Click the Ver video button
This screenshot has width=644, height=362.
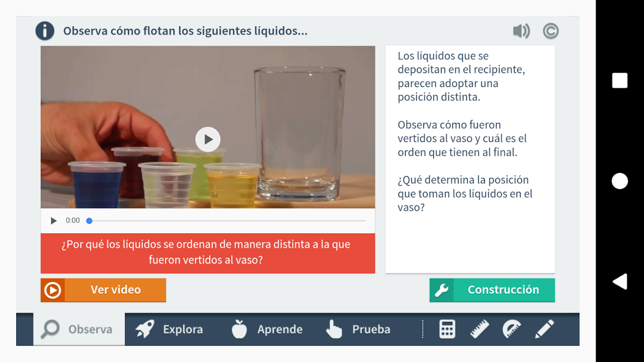[103, 290]
